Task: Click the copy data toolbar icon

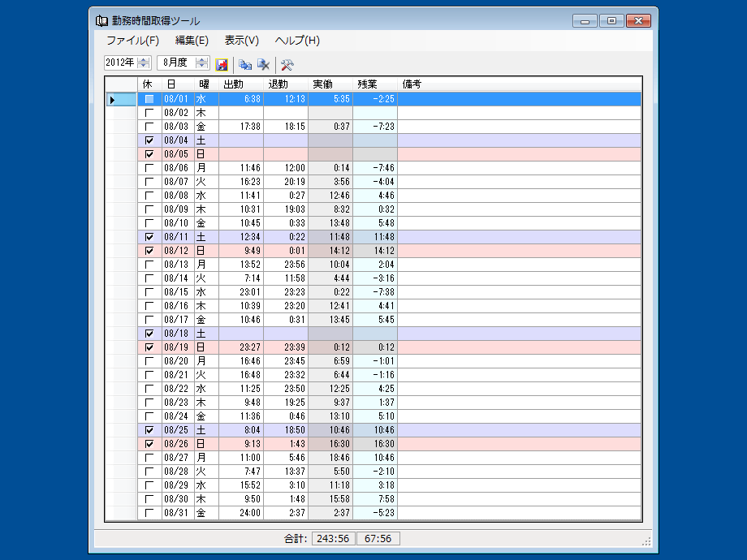Action: tap(244, 64)
